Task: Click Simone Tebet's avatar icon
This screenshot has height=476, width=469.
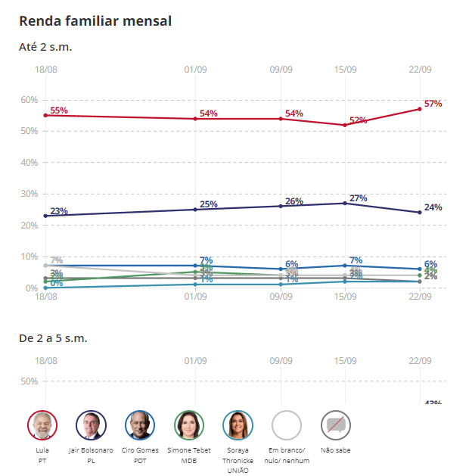Action: click(x=189, y=425)
